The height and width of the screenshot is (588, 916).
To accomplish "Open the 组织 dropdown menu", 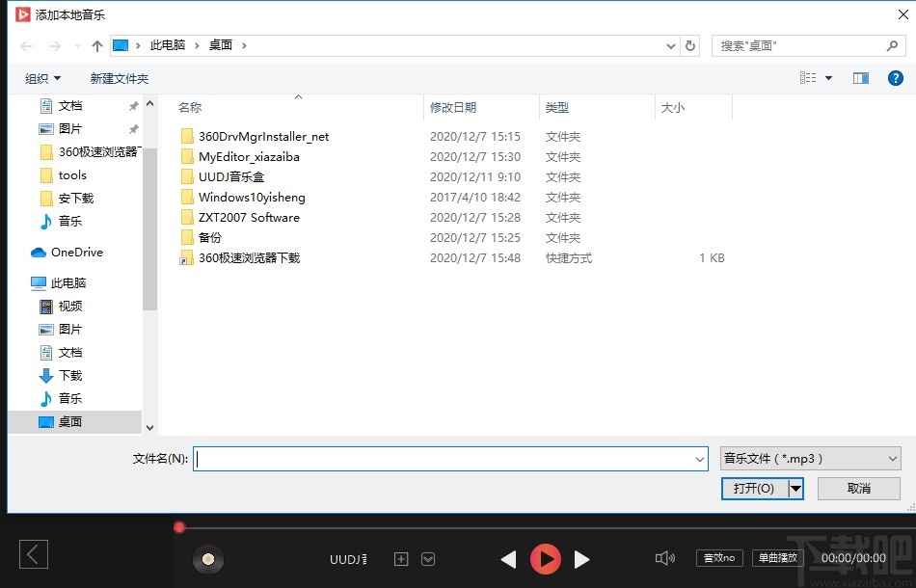I will tap(40, 78).
